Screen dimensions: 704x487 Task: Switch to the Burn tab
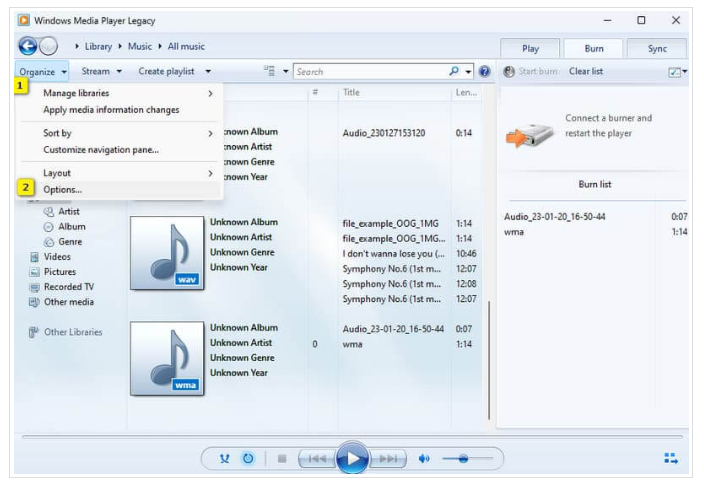(594, 48)
